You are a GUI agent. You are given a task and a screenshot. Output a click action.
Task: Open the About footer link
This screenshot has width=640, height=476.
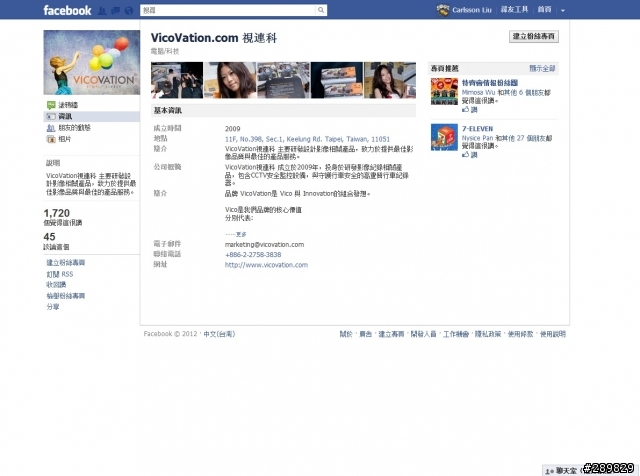(346, 334)
